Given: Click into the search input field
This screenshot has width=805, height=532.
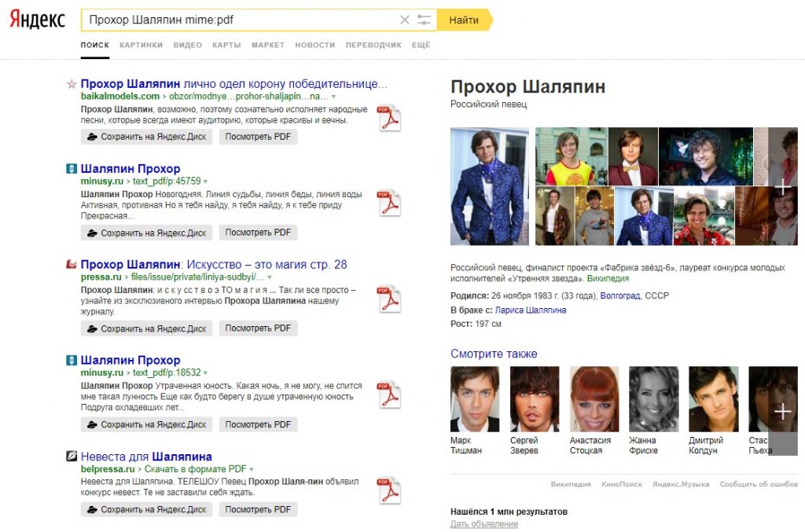Looking at the screenshot, I should pyautogui.click(x=236, y=20).
